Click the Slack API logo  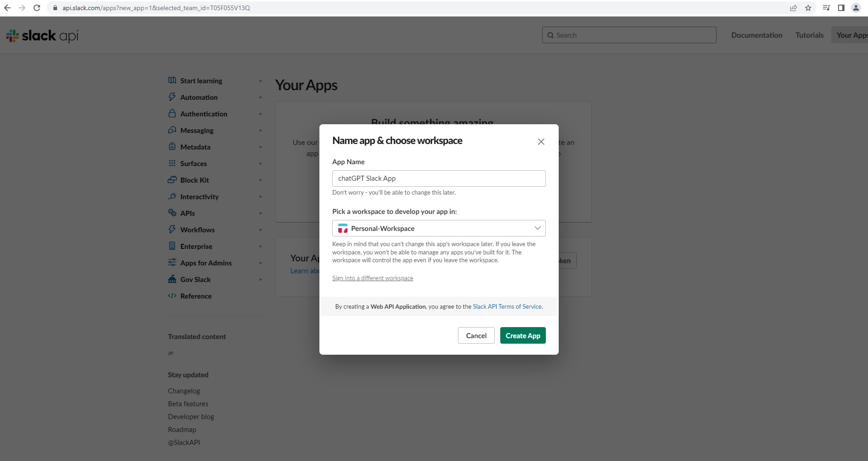pyautogui.click(x=42, y=35)
